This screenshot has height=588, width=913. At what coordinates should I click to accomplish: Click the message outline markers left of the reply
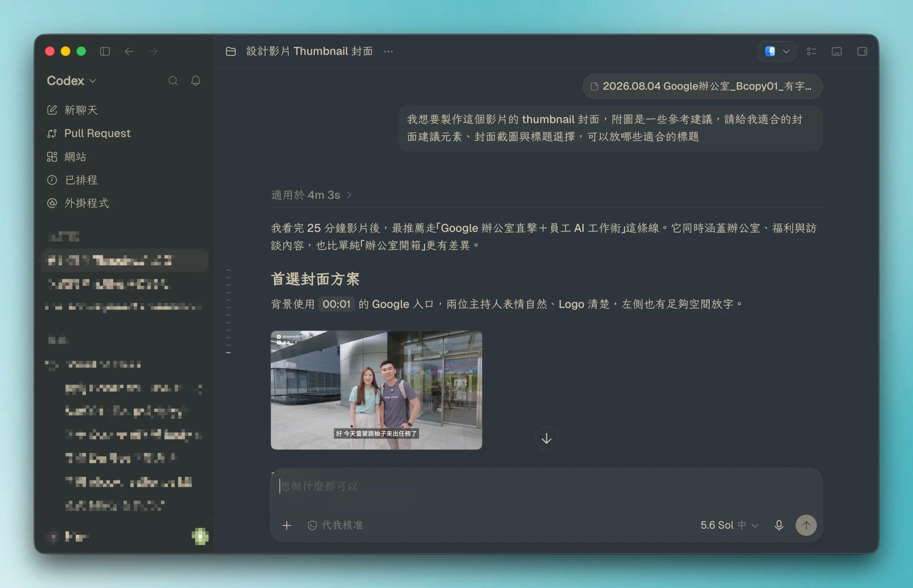click(228, 311)
